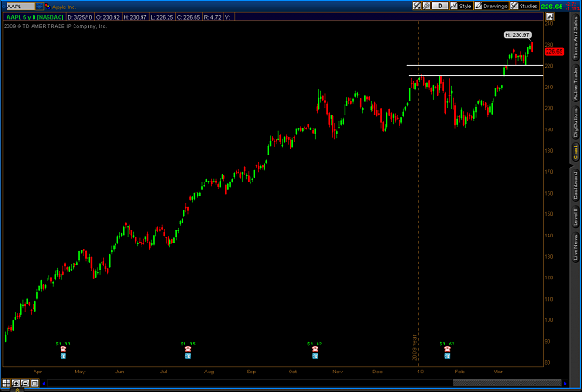Open the Style menu
The height and width of the screenshot is (392, 582).
point(461,6)
